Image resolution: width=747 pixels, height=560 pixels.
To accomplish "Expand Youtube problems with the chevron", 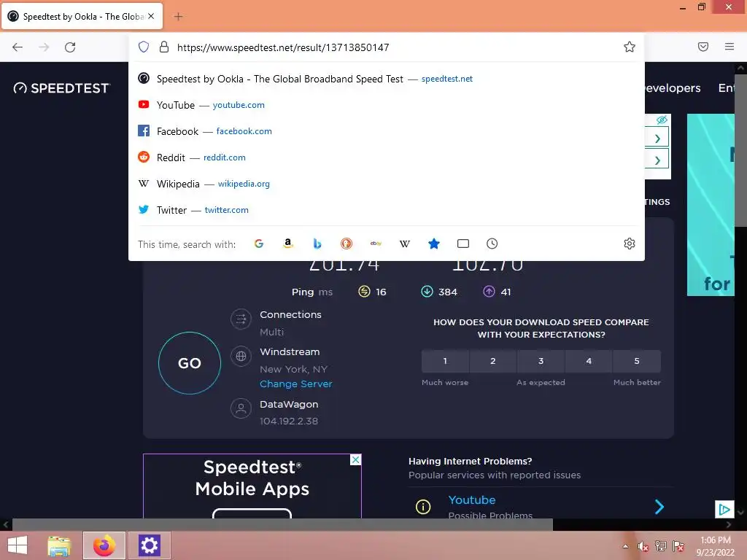I will pyautogui.click(x=659, y=507).
